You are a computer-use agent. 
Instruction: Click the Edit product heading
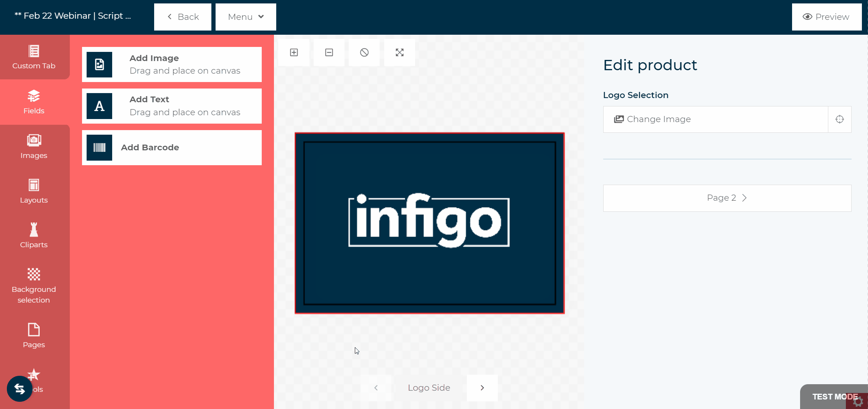click(650, 65)
